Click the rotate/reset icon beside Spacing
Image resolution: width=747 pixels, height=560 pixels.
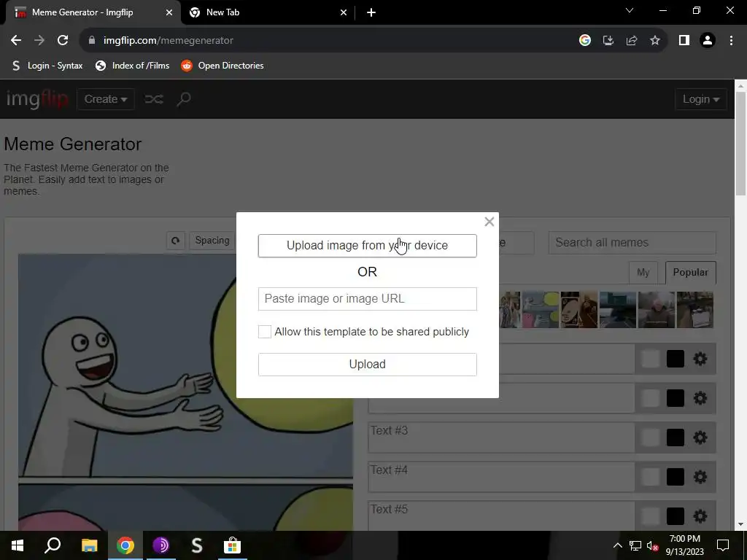tap(175, 241)
